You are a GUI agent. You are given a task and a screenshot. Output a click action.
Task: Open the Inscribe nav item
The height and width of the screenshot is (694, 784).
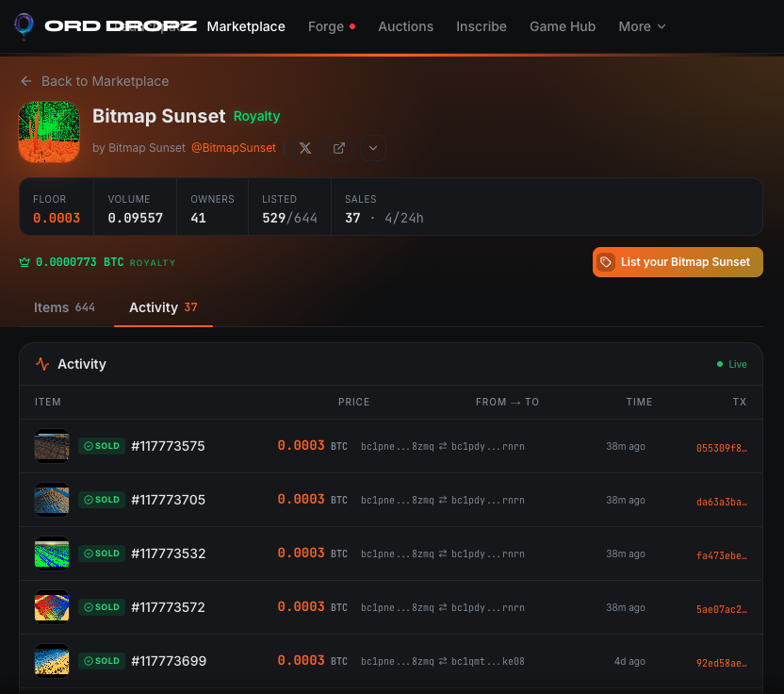[x=481, y=26]
